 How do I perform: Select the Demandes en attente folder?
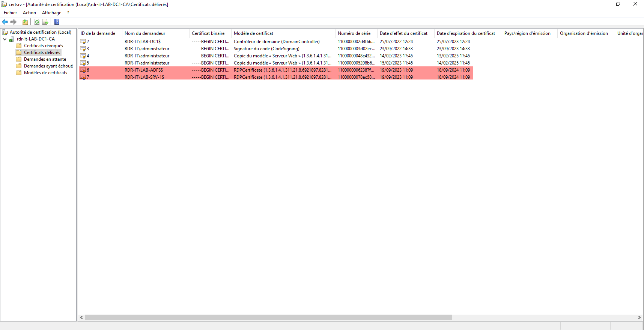[45, 59]
